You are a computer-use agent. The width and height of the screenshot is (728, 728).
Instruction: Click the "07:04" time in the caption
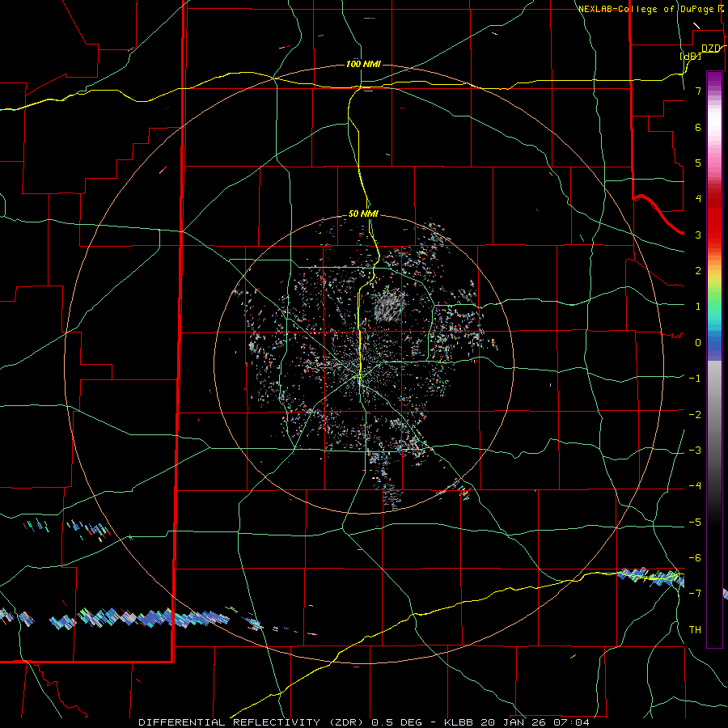coord(571,722)
